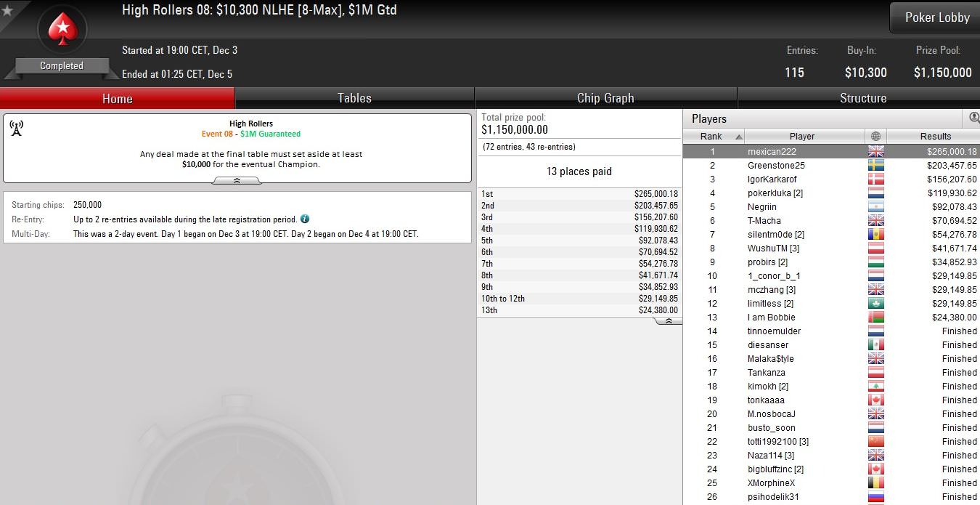Select player row Negriin in the list
The image size is (980, 505).
coord(831,206)
